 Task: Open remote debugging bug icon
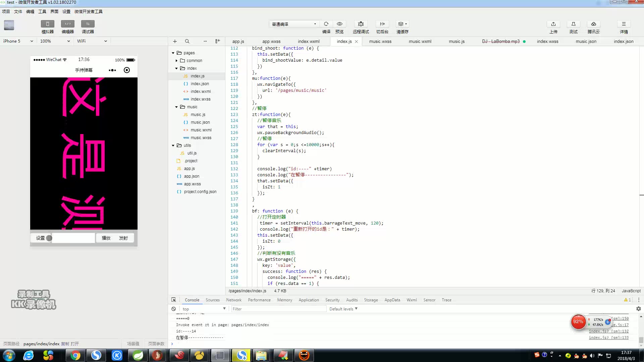click(361, 24)
